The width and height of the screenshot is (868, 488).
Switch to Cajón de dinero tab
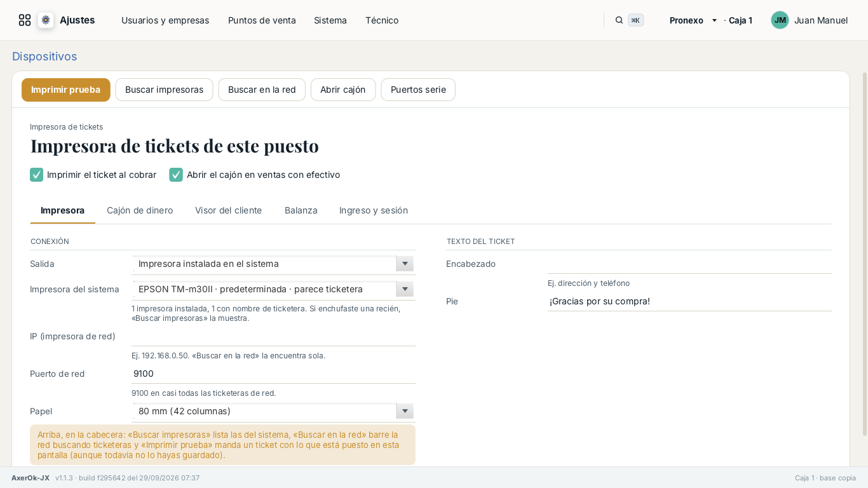[x=140, y=210]
